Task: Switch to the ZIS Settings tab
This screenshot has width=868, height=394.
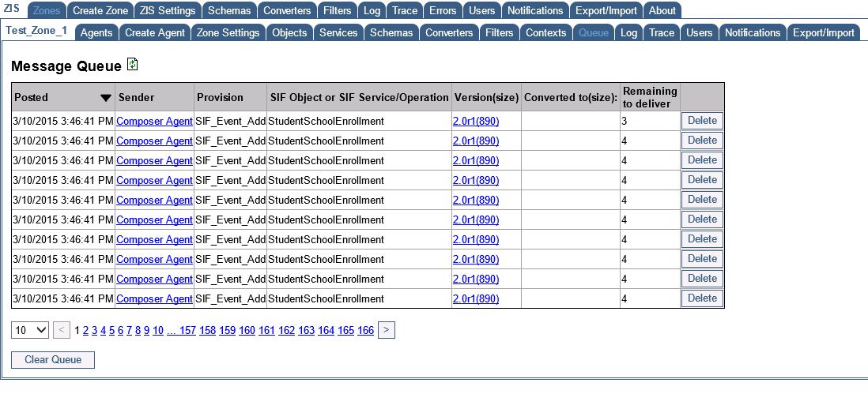Action: point(168,10)
